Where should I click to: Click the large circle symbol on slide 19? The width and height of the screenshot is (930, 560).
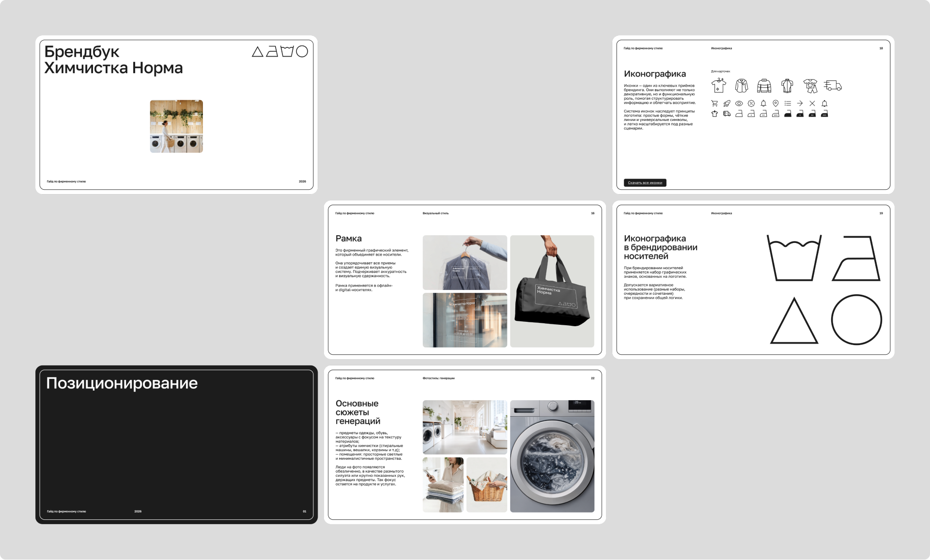856,320
